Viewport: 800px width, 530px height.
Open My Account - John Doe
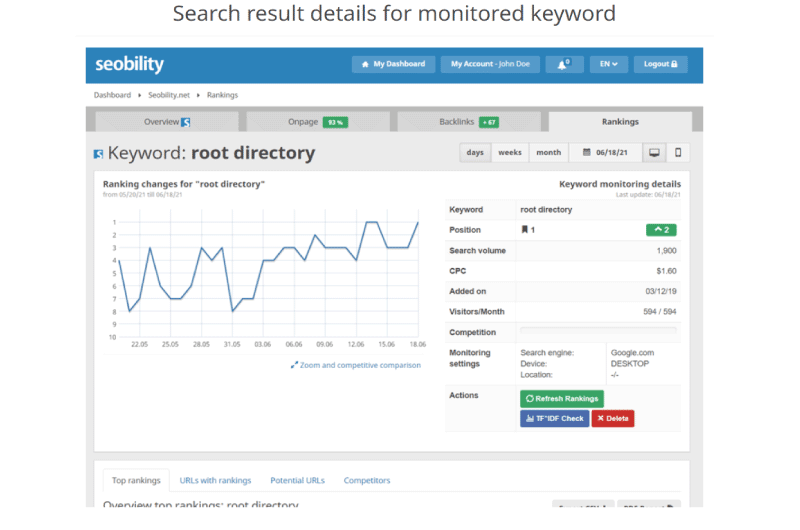point(490,64)
